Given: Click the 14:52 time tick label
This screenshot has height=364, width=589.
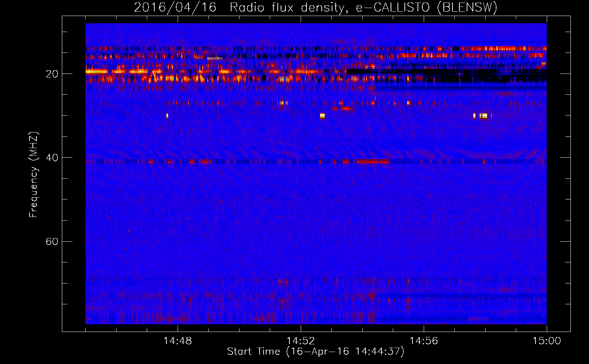Looking at the screenshot, I should click(x=301, y=341).
